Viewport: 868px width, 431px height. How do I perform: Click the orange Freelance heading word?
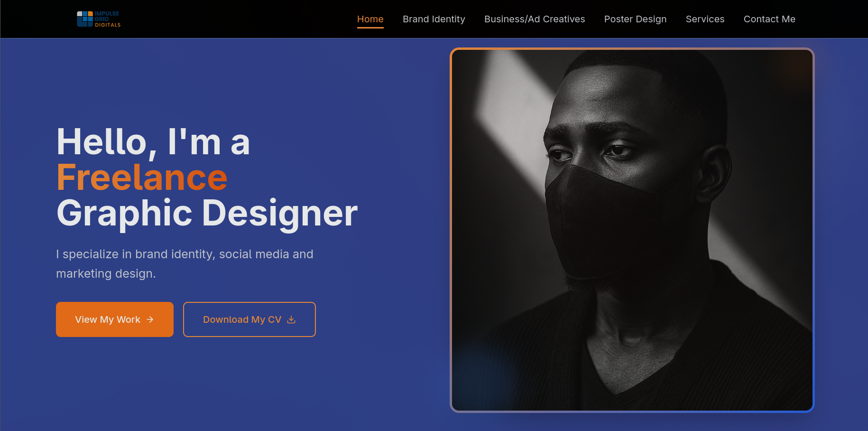[x=142, y=178]
